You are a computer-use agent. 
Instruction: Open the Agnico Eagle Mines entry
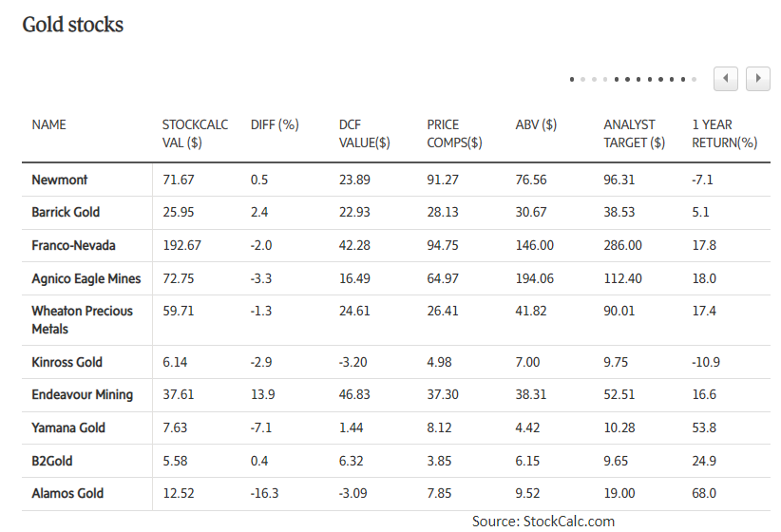click(86, 278)
